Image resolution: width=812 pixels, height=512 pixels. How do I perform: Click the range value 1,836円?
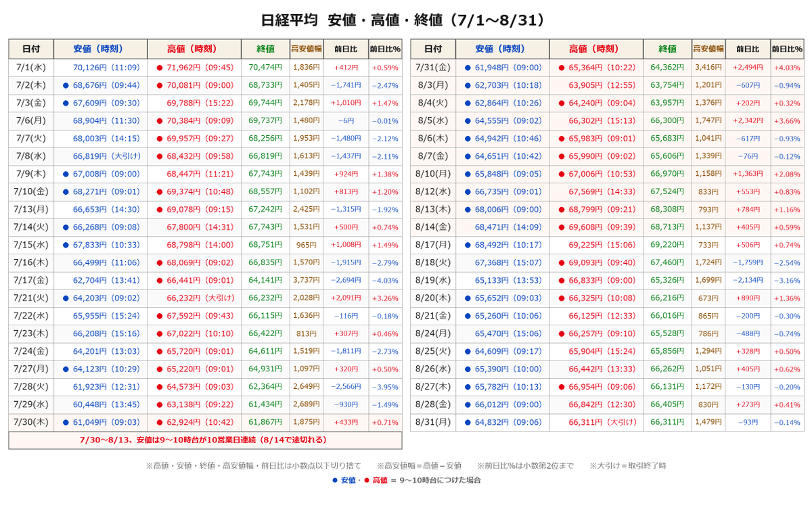[307, 68]
